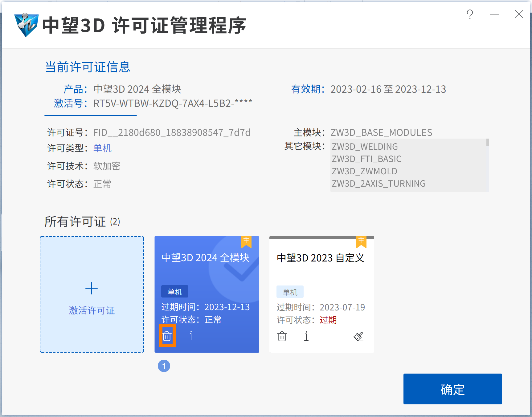Click 正常 status in license details

(102, 184)
